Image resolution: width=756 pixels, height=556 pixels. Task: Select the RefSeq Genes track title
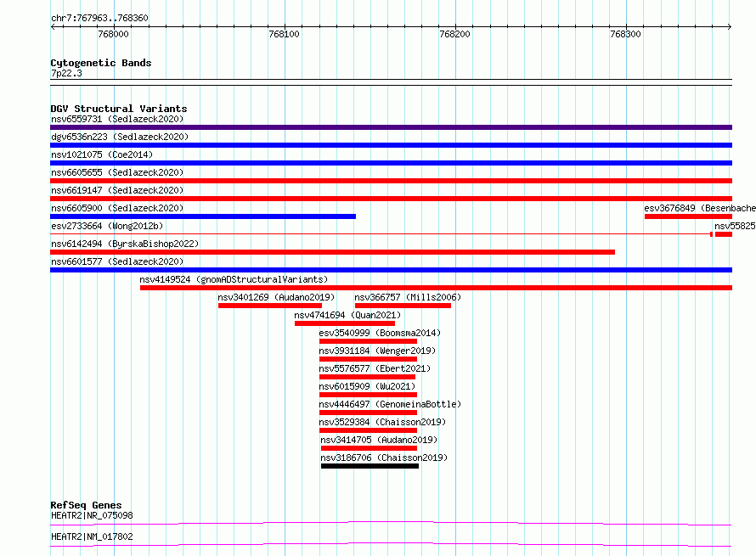[86, 505]
